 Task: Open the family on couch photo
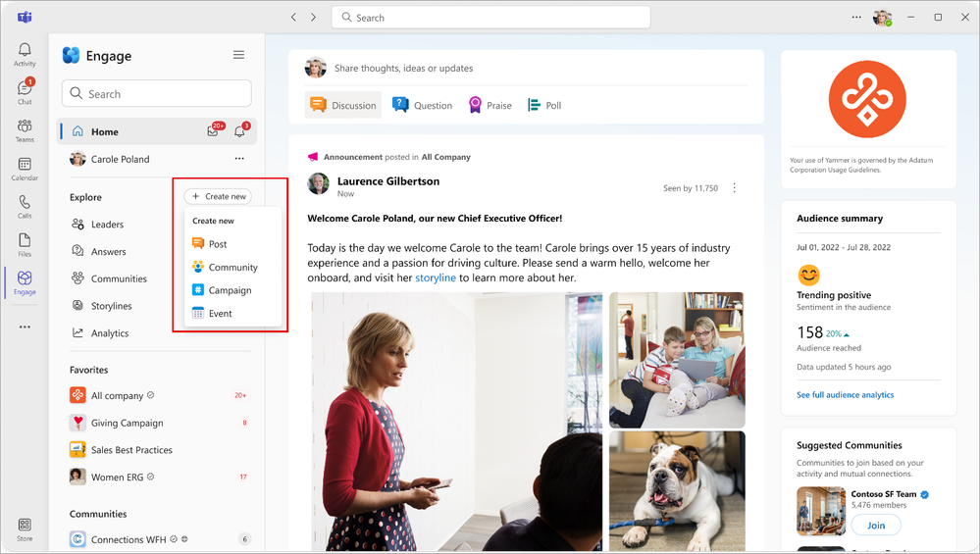tap(677, 360)
